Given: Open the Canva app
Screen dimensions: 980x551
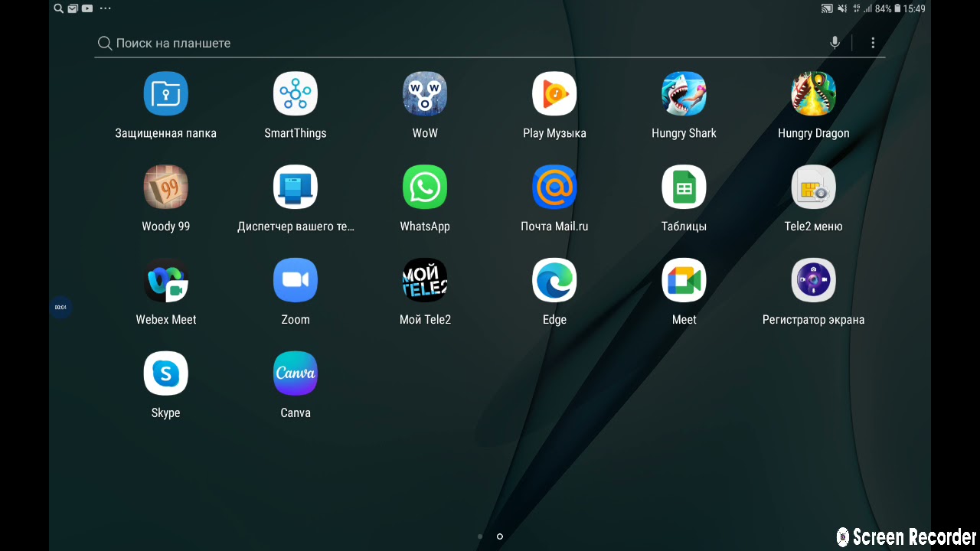Looking at the screenshot, I should pos(296,373).
